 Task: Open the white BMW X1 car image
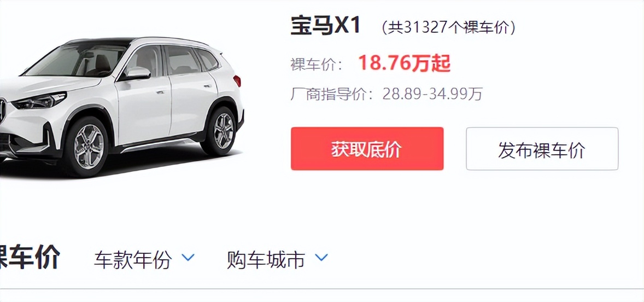[x=121, y=107]
